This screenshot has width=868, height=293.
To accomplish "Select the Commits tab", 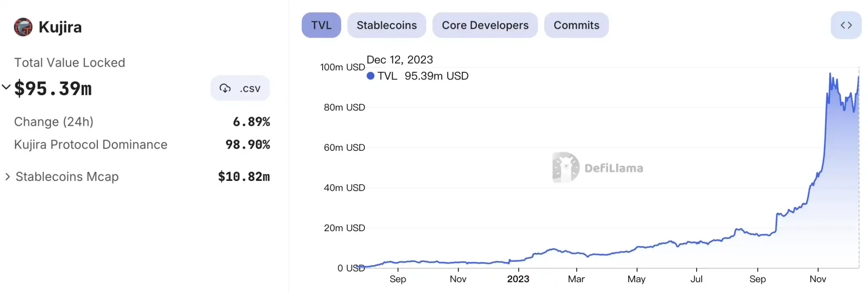I will coord(576,25).
